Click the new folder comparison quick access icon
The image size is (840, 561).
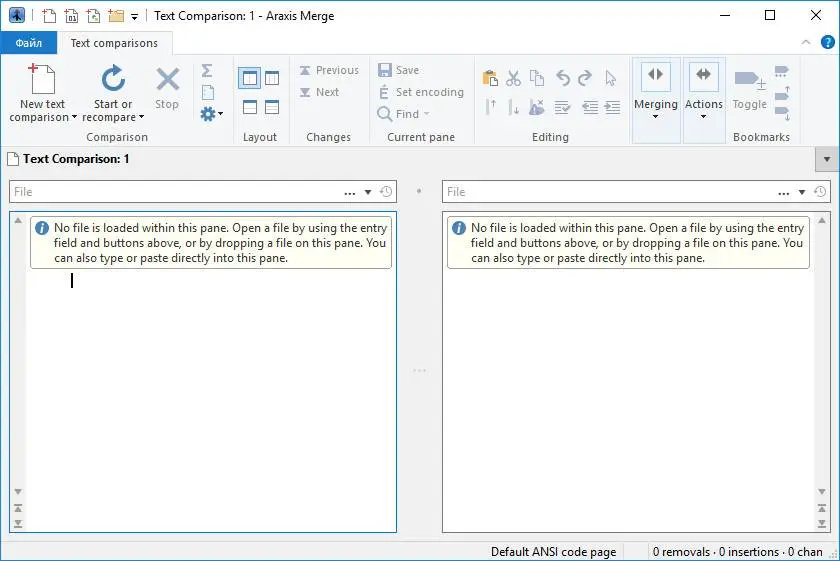[x=116, y=16]
